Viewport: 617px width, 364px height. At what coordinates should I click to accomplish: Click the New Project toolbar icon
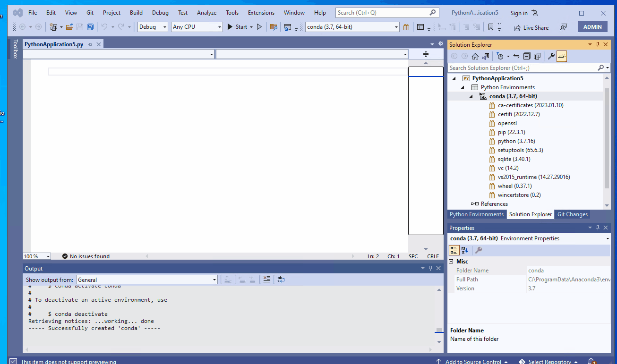[x=53, y=27]
